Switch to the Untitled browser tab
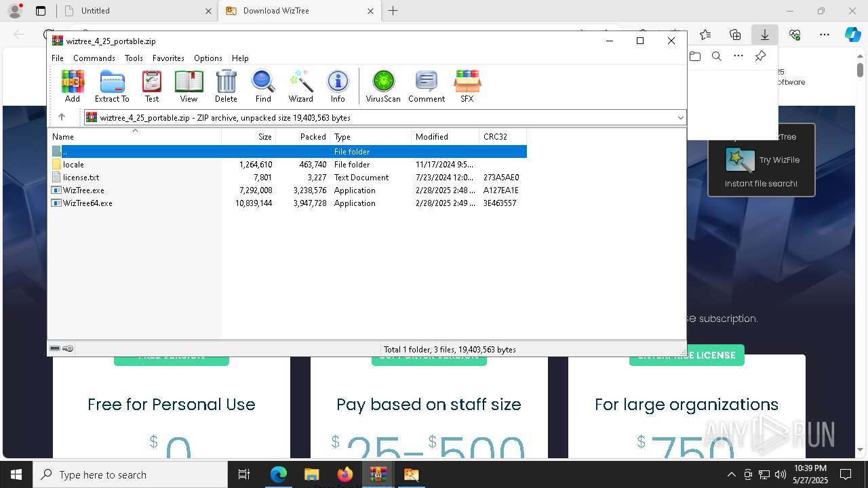The width and height of the screenshot is (868, 488). (x=138, y=11)
